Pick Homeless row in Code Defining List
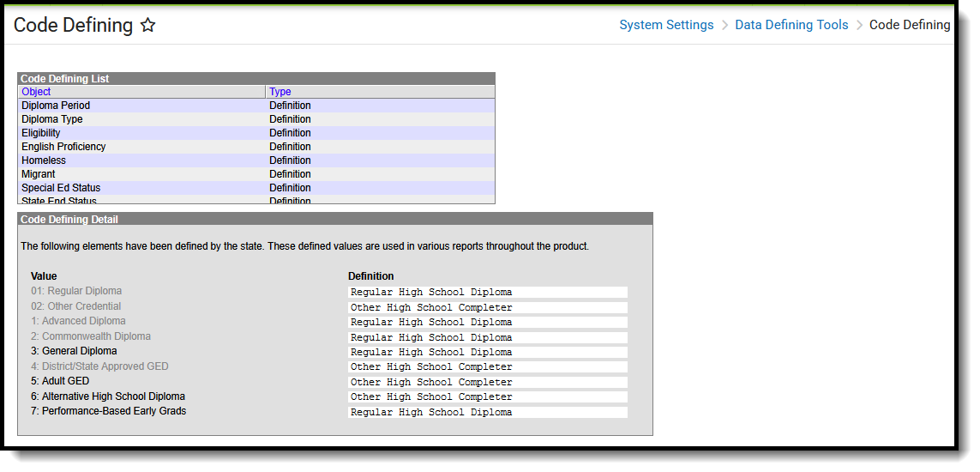 (44, 160)
